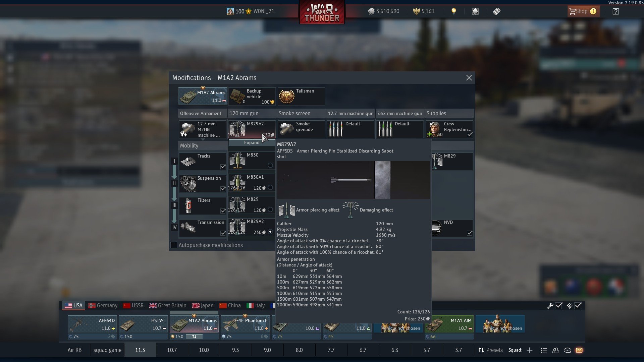Click the Golden Eagles balance 5,161
Screen dimensions: 644x362
424,11
